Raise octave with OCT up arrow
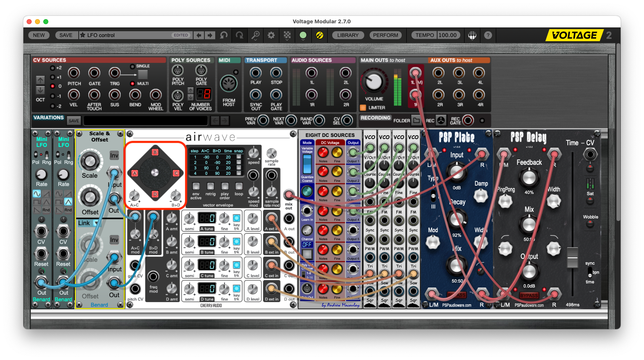The width and height of the screenshot is (644, 360). (40, 80)
